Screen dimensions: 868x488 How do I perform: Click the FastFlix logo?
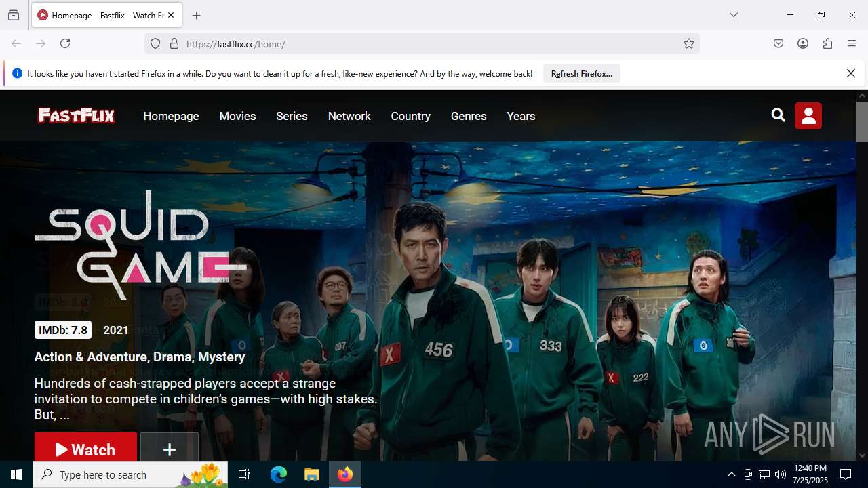point(76,116)
